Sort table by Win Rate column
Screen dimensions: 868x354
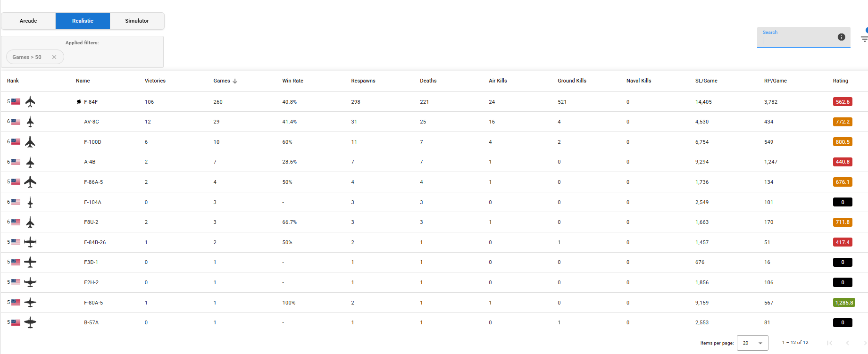click(292, 81)
